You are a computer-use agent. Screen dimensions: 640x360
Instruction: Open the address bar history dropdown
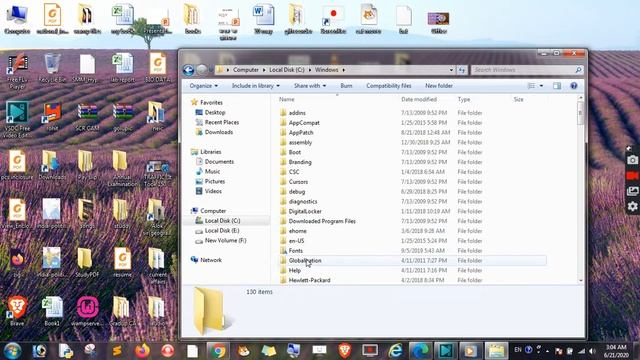pyautogui.click(x=451, y=70)
